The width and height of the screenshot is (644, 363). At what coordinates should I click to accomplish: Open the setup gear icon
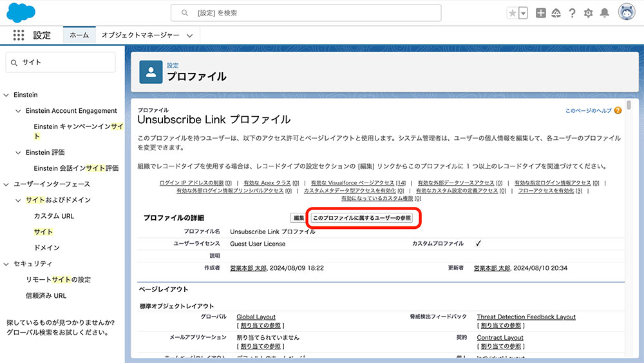(588, 13)
